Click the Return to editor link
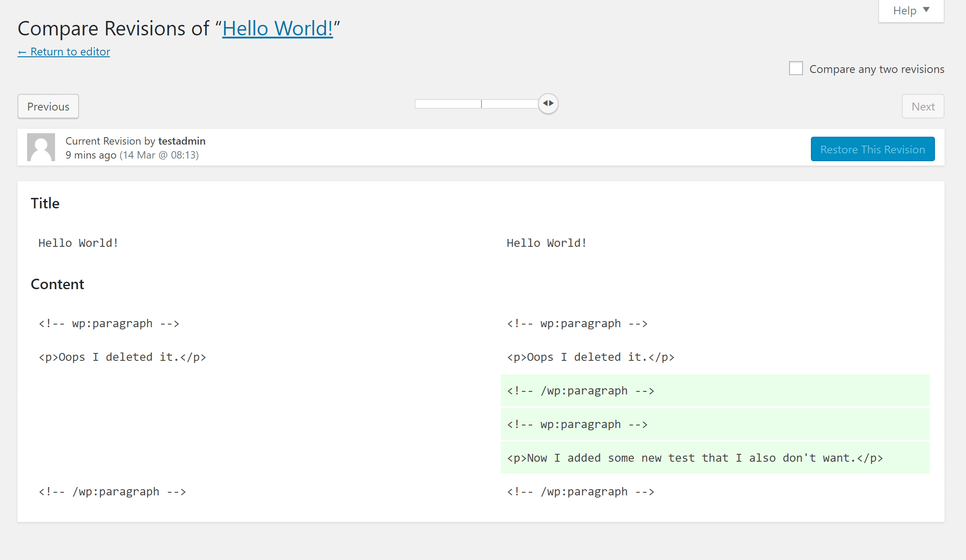This screenshot has height=560, width=966. pos(64,52)
